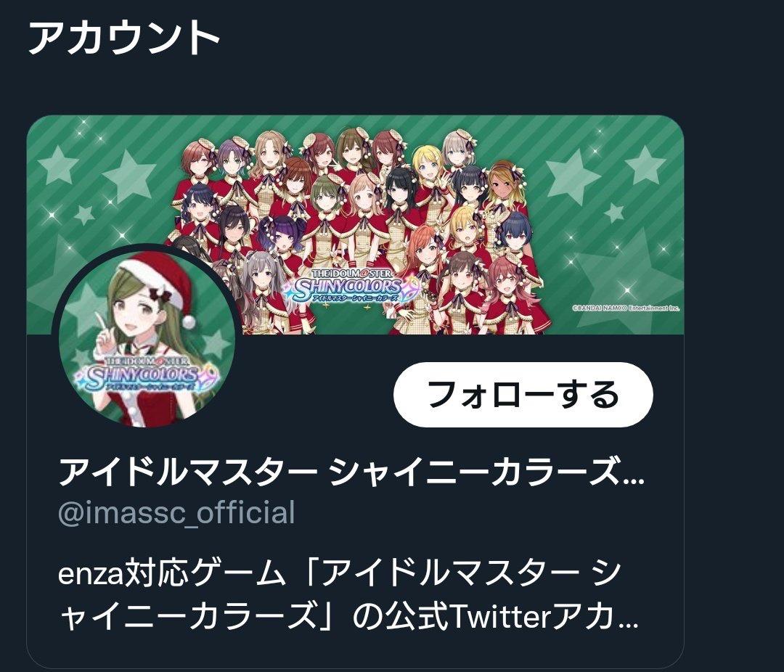Open the アイドルマスター シャイニーカラーズ display name

click(351, 472)
